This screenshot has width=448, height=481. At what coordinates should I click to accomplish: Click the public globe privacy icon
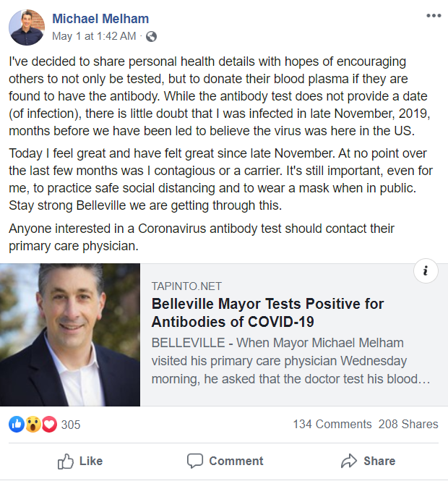tap(151, 35)
